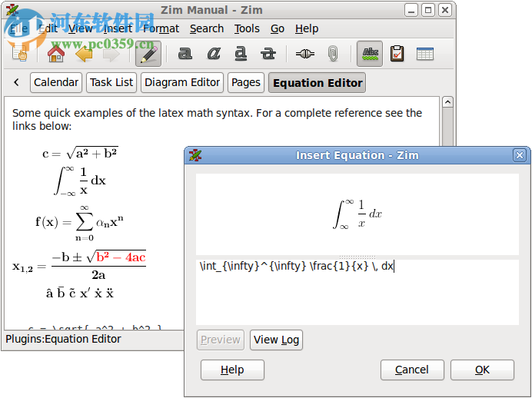The width and height of the screenshot is (532, 398).
Task: Click into the LaTeX equation text field
Action: pyautogui.click(x=357, y=292)
